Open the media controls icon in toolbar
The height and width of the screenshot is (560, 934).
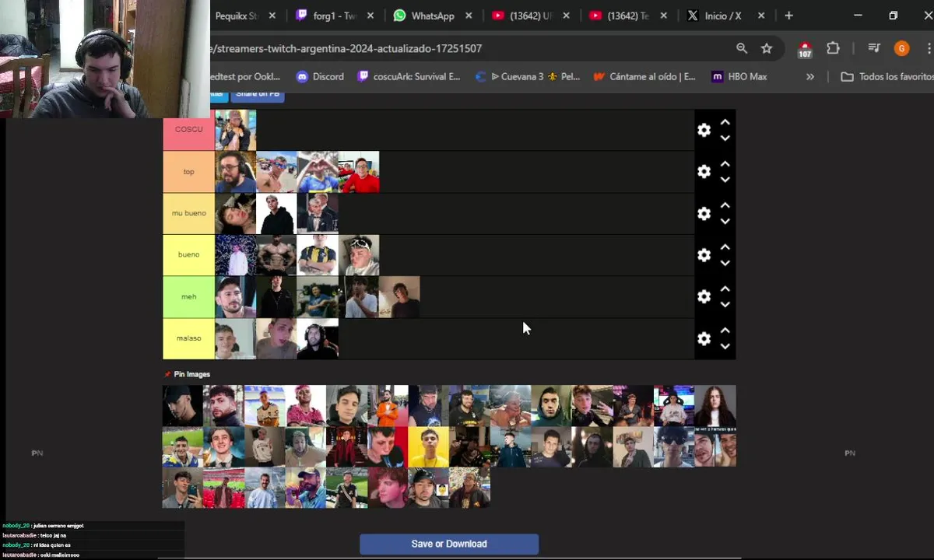coord(874,48)
